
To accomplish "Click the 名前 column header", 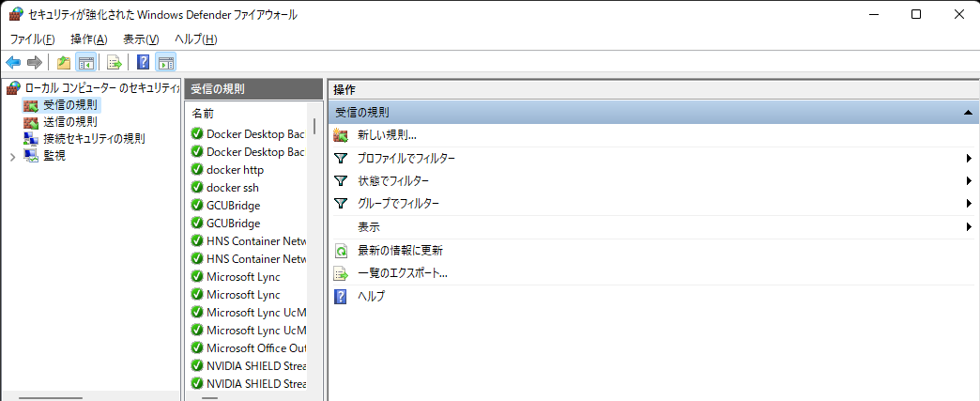I will tap(203, 113).
